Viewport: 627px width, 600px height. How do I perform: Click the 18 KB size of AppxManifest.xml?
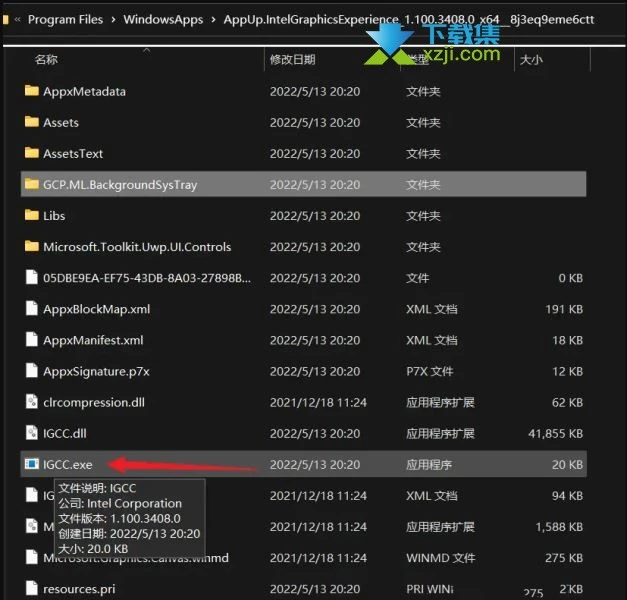[x=567, y=340]
